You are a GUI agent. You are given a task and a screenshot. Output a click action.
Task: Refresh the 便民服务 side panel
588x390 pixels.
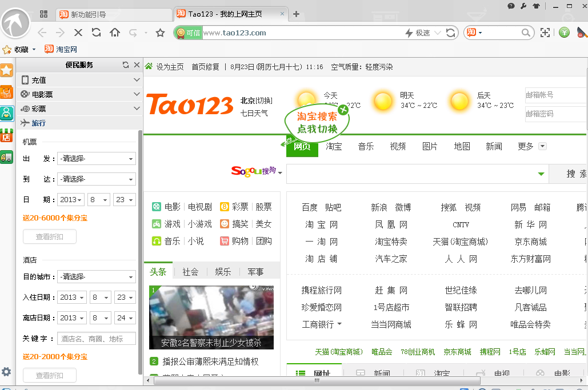(x=126, y=65)
